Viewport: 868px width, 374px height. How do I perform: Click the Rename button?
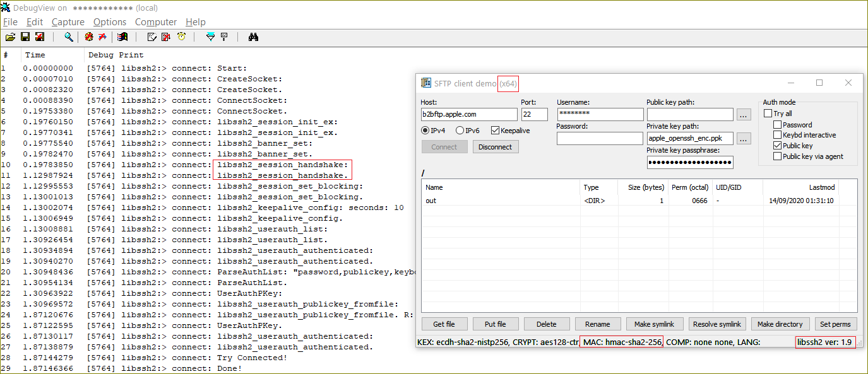[x=598, y=324]
